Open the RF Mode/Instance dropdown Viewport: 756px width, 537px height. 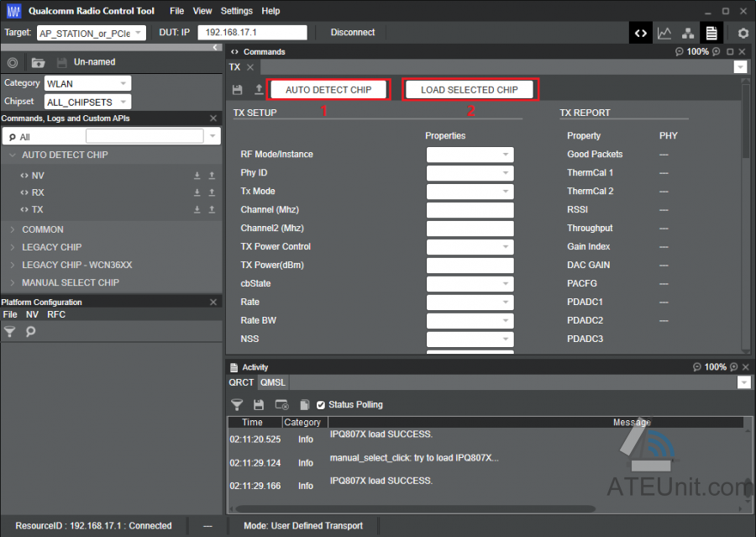pyautogui.click(x=470, y=155)
